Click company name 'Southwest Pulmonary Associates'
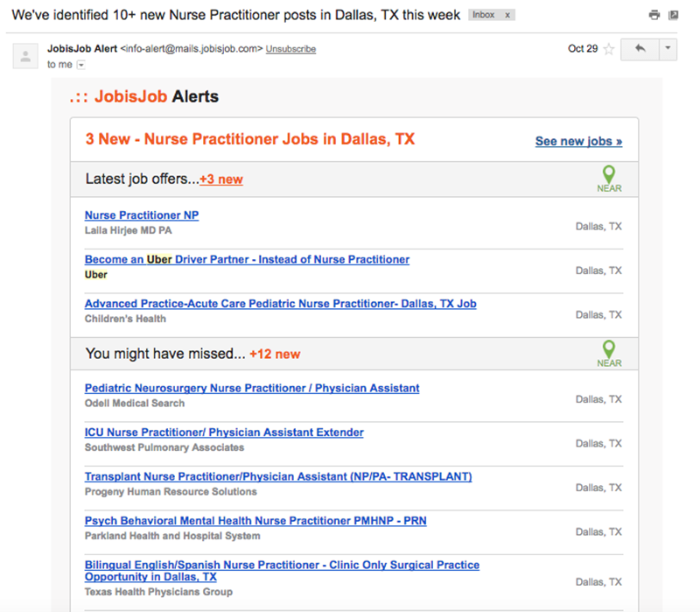 [164, 447]
